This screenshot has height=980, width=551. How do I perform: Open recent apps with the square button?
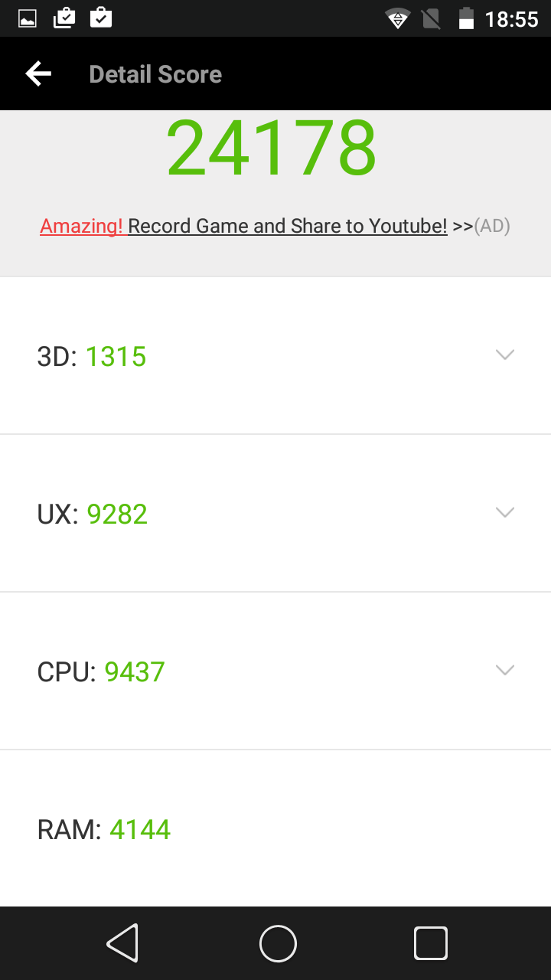pos(430,943)
